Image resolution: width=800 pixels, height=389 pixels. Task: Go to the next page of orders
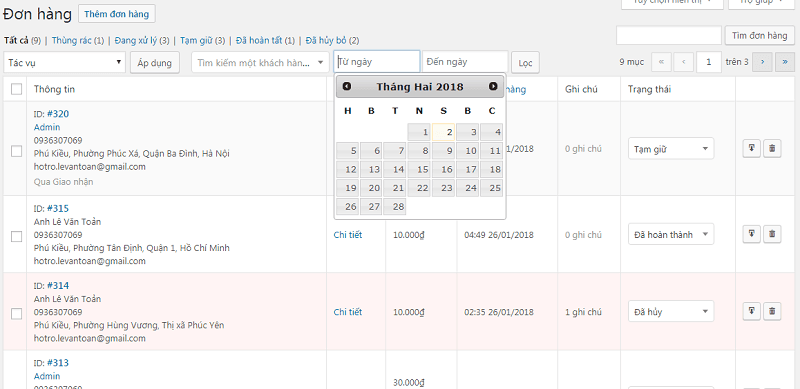click(x=762, y=62)
